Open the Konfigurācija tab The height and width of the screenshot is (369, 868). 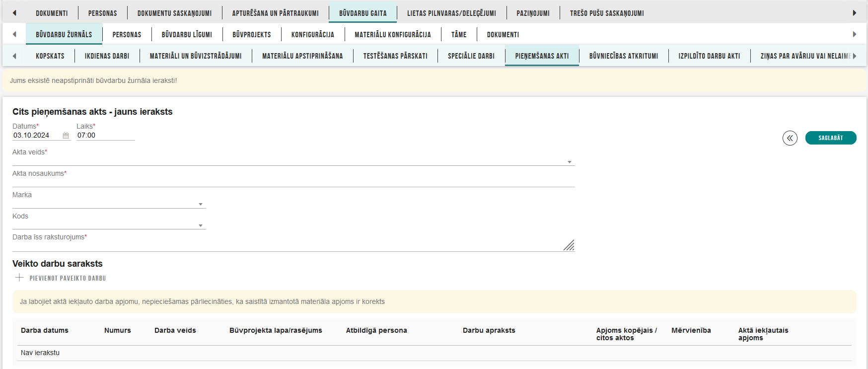313,34
